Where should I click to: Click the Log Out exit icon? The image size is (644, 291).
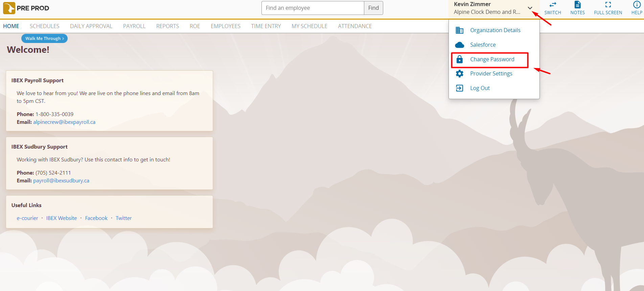(460, 88)
